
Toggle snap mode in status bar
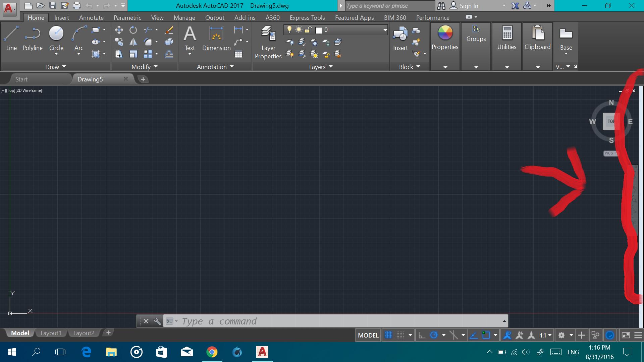tap(400, 335)
